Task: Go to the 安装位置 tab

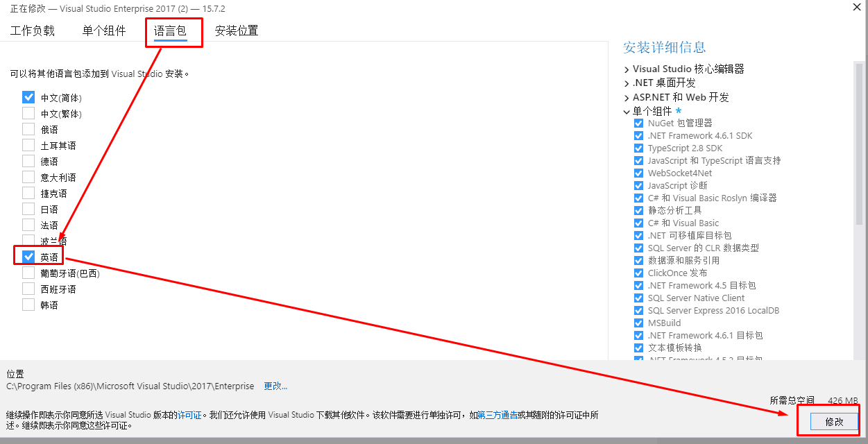Action: (x=237, y=31)
